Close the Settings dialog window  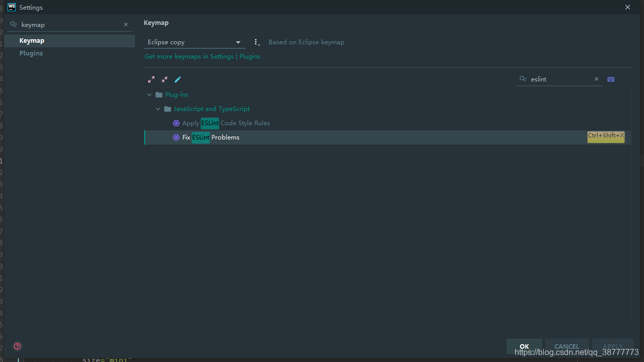coord(627,7)
